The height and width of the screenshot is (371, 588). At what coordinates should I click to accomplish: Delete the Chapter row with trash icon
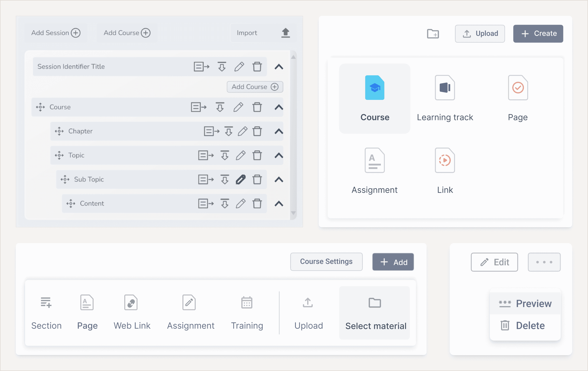257,131
